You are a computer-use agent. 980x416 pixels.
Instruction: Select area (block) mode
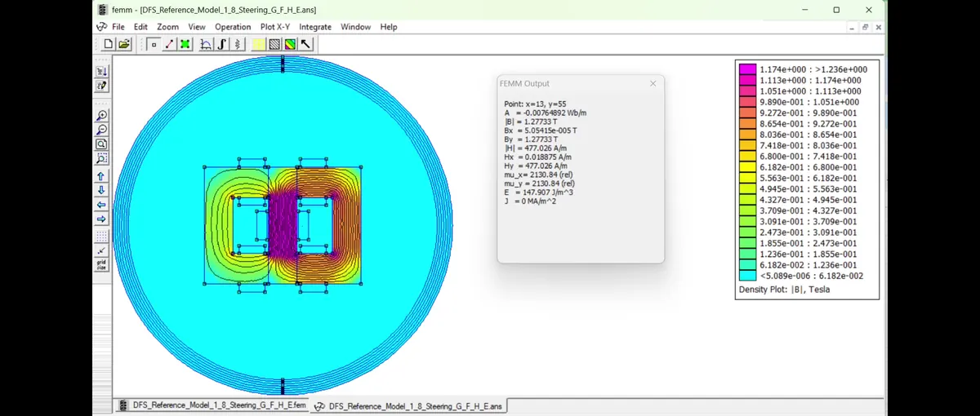[185, 44]
